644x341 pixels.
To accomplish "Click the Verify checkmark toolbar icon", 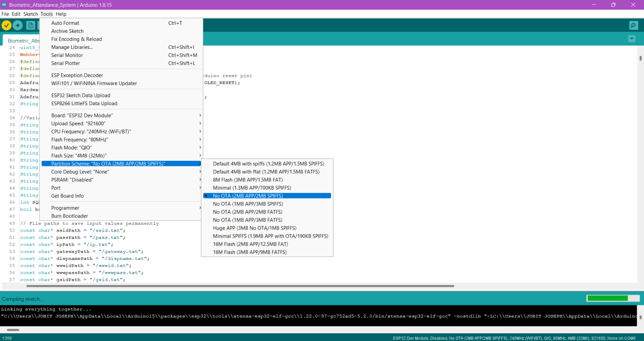I will pos(6,25).
